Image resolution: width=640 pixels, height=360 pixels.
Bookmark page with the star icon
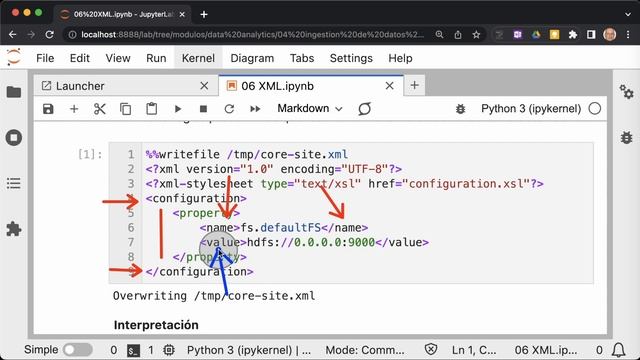click(x=476, y=35)
